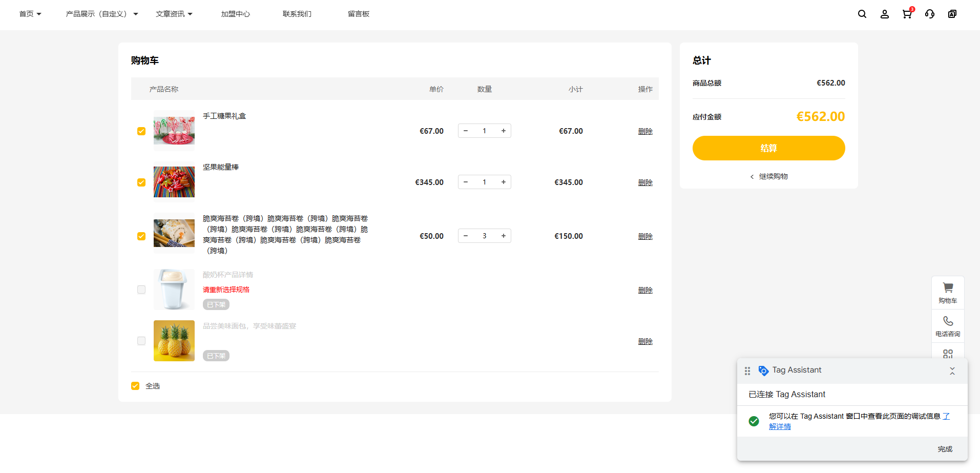Uncheck the 坚果能量棒 item checkbox

point(141,182)
